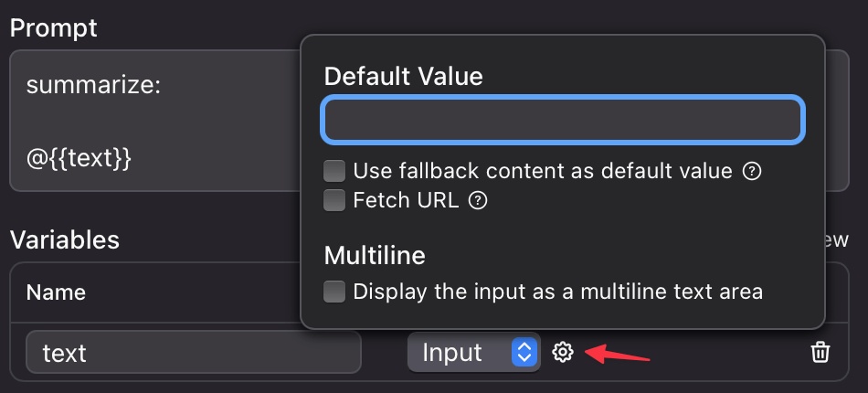Enable Use fallback content as default value checkbox

pos(334,172)
